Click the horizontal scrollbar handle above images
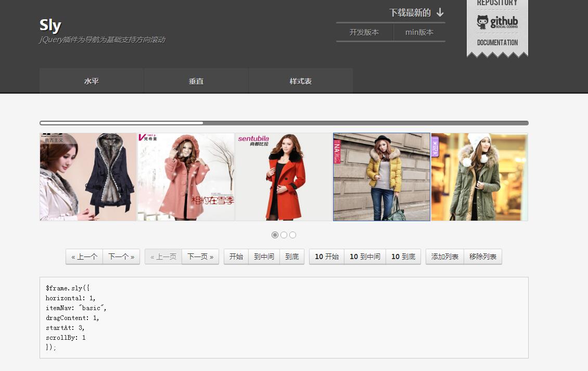This screenshot has height=371, width=588. pyautogui.click(x=122, y=123)
